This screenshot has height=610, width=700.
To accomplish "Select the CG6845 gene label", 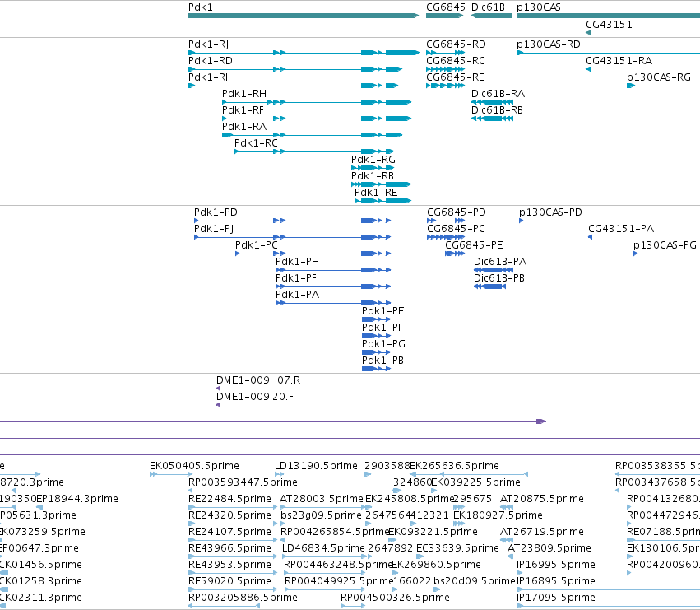I will [446, 7].
